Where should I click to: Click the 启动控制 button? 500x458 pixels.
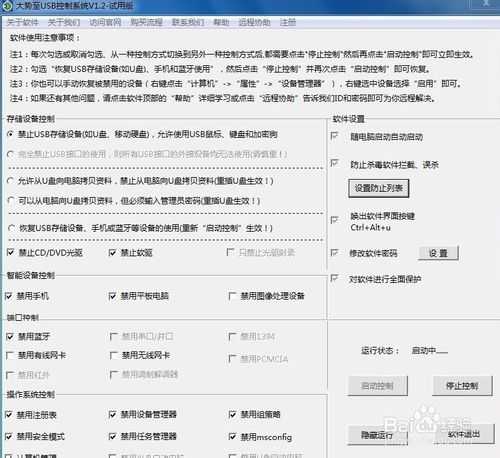point(378,386)
